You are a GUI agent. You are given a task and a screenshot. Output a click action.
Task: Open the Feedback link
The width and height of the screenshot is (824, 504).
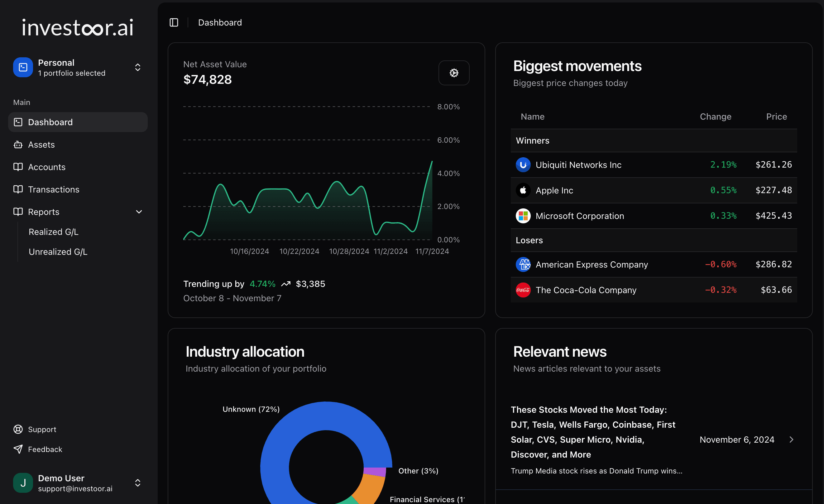point(45,449)
